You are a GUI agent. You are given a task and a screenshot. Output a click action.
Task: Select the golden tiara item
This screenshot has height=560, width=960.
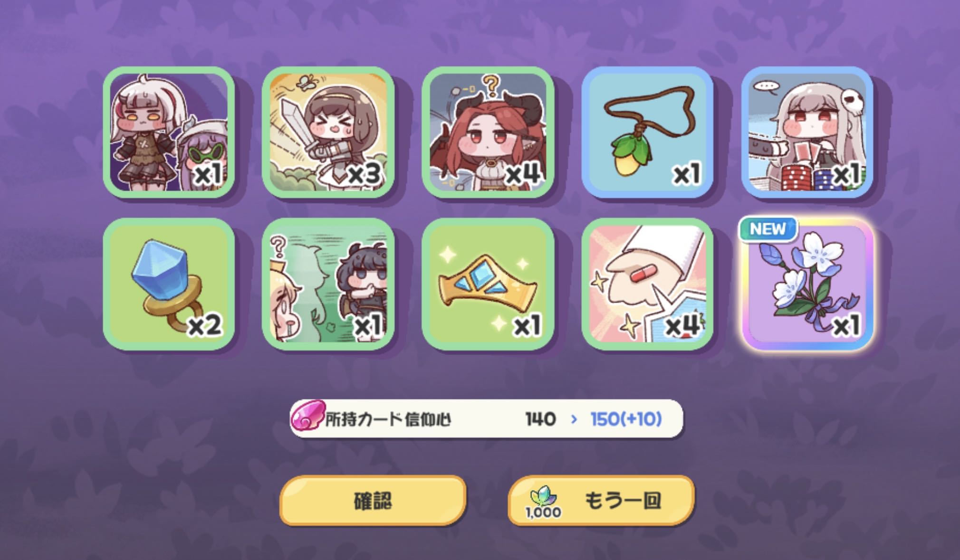(x=488, y=284)
